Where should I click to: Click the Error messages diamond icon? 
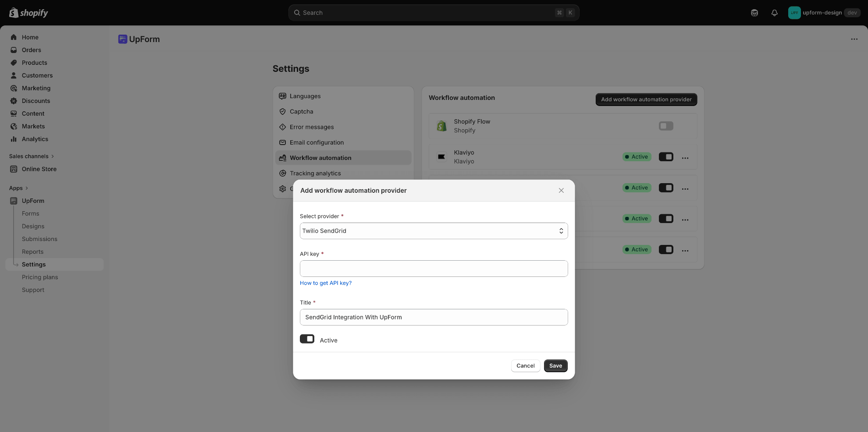[283, 127]
